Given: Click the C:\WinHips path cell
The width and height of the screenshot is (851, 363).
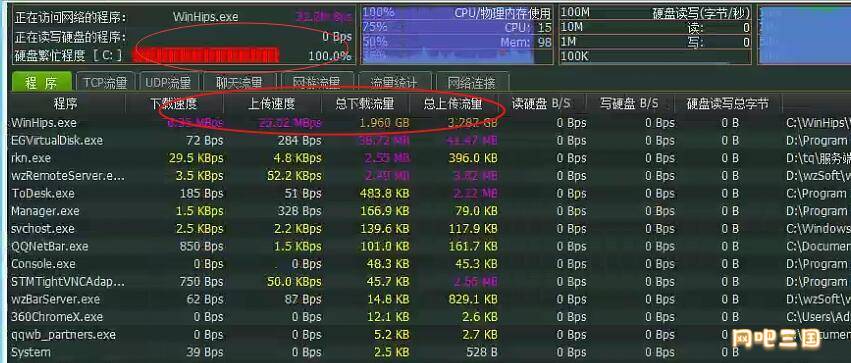Looking at the screenshot, I should click(818, 123).
